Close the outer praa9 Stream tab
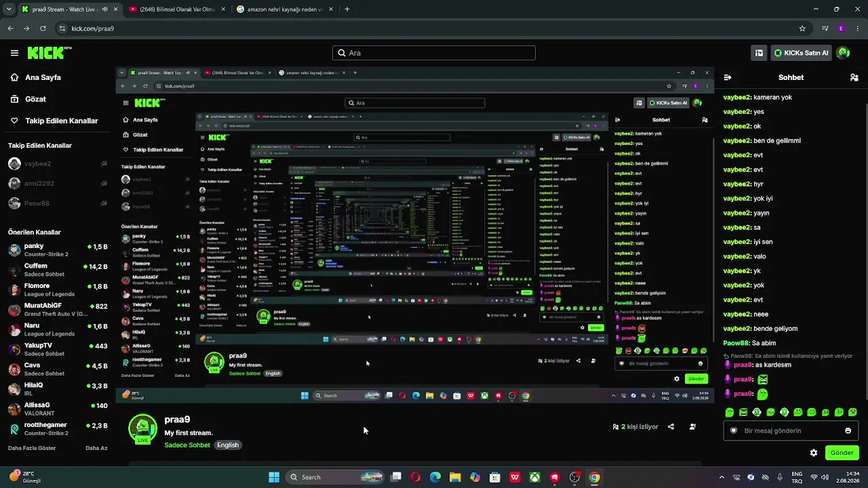 pos(115,9)
